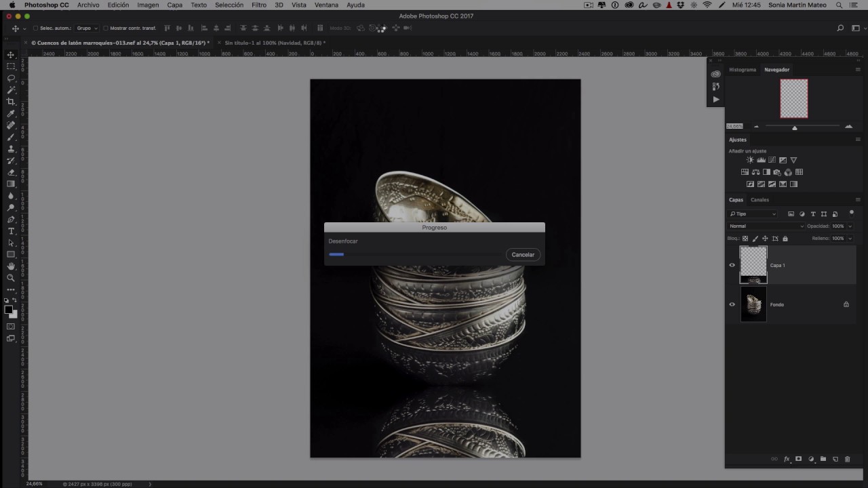Hide the Capa 1 layer
This screenshot has height=488, width=868.
tap(732, 265)
